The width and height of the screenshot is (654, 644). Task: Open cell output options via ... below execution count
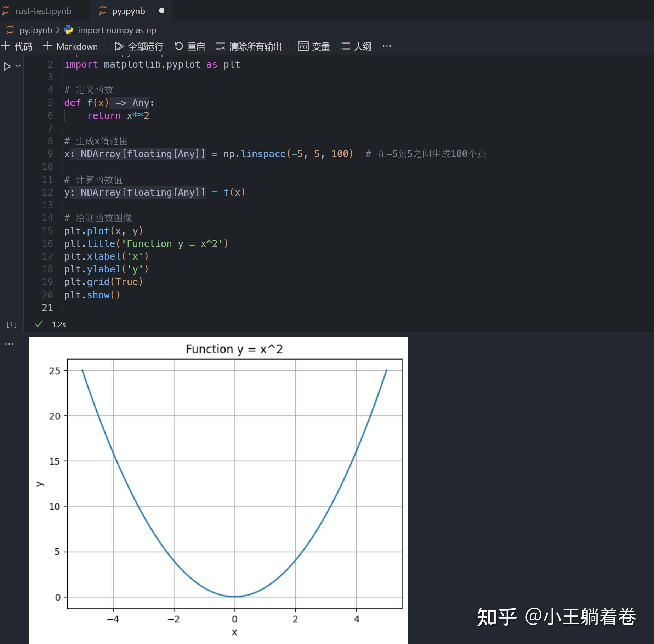coord(9,343)
